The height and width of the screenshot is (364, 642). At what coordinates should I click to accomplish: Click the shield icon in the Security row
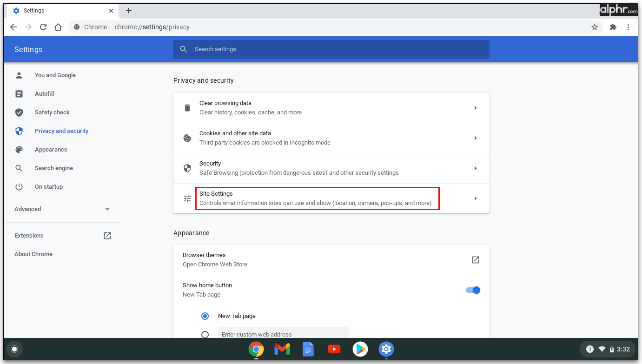click(187, 168)
